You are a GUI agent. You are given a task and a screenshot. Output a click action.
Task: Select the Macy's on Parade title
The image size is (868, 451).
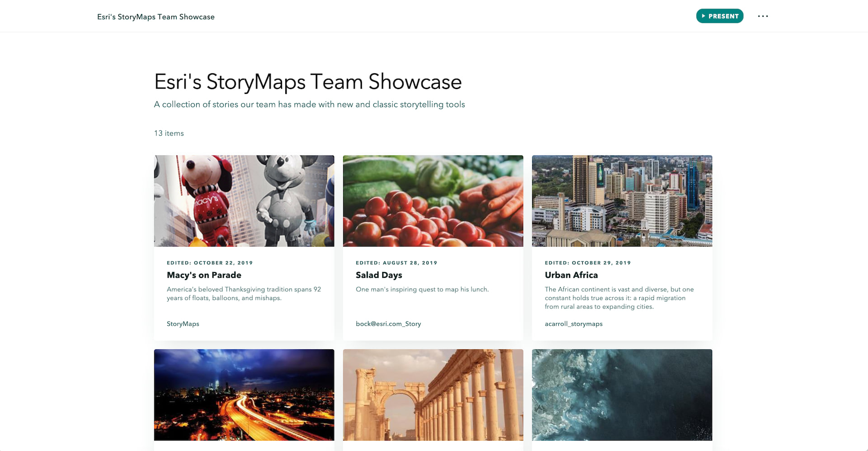tap(204, 275)
